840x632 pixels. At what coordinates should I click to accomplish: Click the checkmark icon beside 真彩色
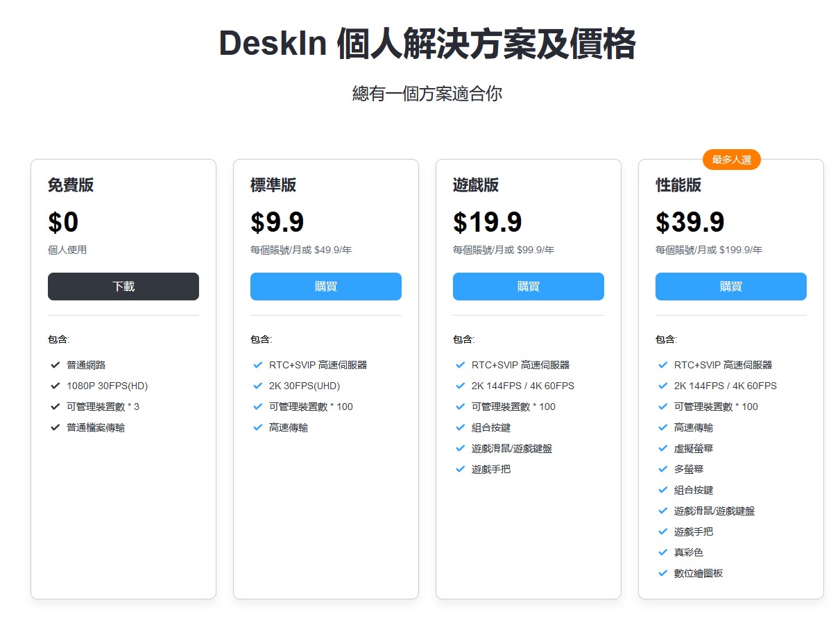pyautogui.click(x=663, y=552)
